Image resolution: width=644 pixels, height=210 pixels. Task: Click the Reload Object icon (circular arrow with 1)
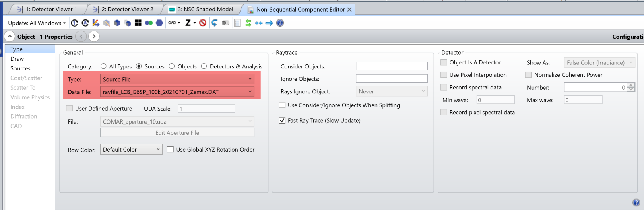coord(74,23)
